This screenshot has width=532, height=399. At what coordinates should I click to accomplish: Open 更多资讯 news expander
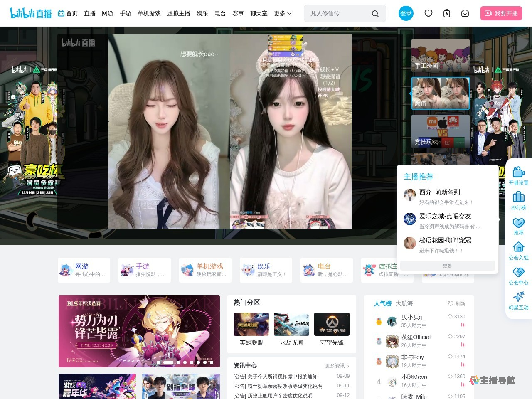pos(337,366)
